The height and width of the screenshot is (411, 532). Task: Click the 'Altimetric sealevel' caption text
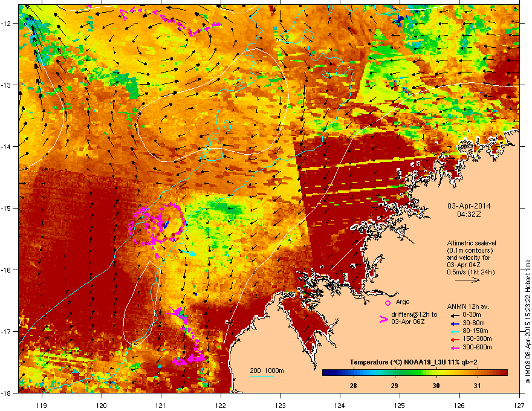(472, 243)
